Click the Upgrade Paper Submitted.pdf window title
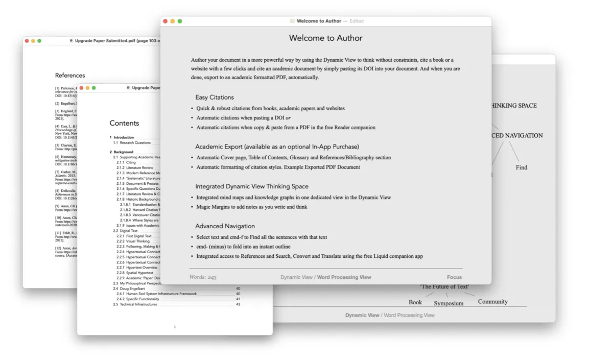Image resolution: width=613 pixels, height=364 pixels. coord(117,40)
